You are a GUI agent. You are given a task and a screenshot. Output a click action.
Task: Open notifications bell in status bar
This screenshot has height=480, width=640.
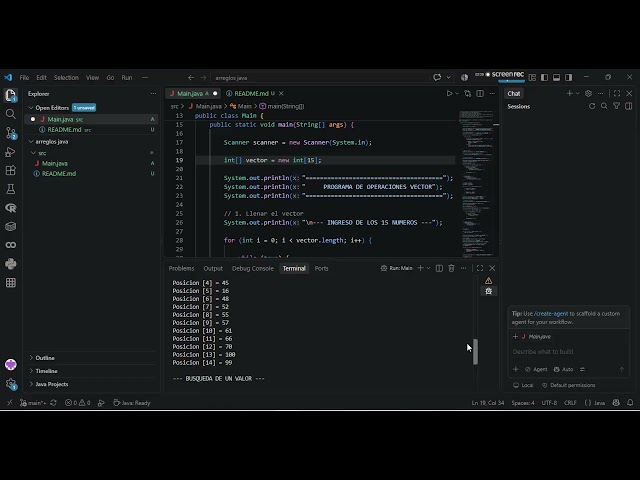pos(630,402)
